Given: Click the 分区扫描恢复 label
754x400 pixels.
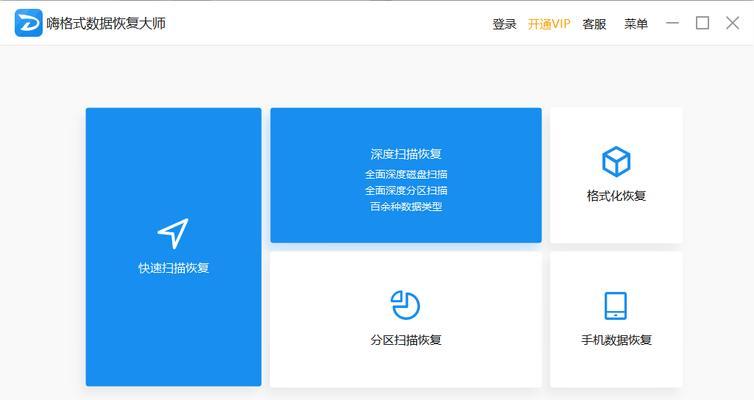Looking at the screenshot, I should pos(406,340).
